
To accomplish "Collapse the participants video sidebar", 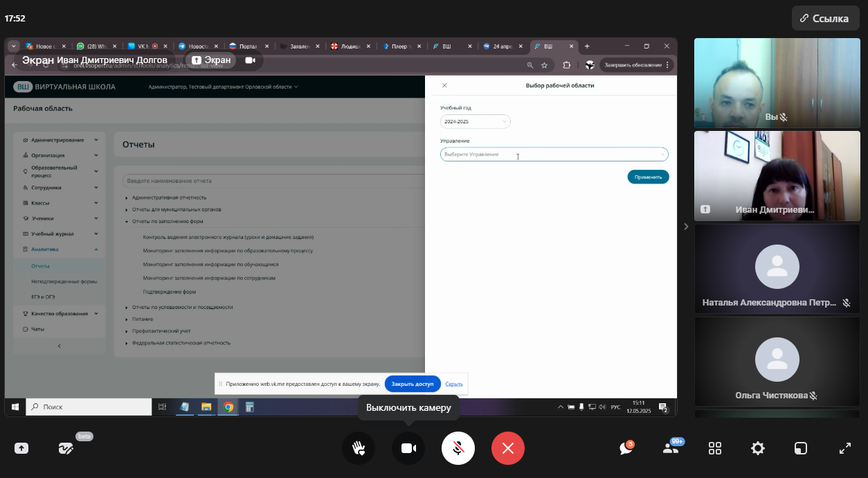I will click(x=686, y=227).
